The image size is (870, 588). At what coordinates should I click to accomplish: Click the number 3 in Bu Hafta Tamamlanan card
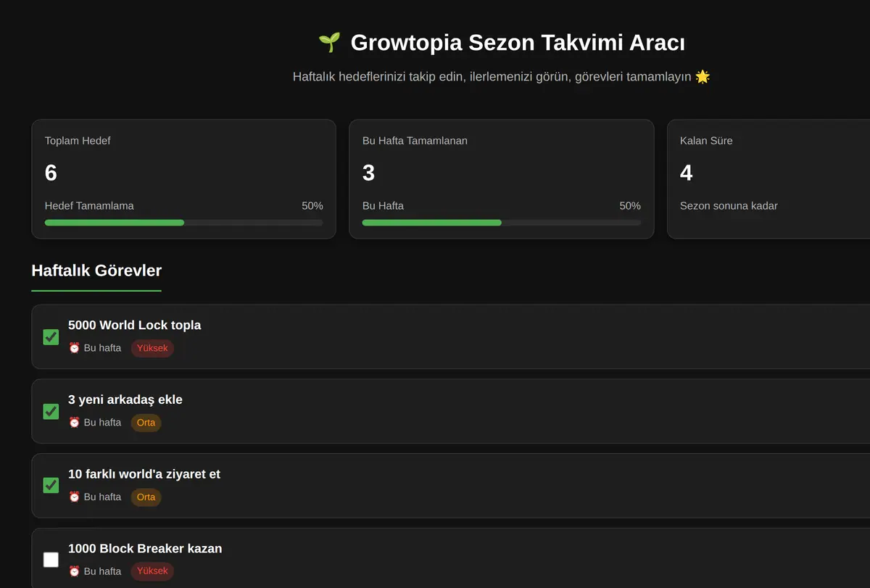pos(368,173)
